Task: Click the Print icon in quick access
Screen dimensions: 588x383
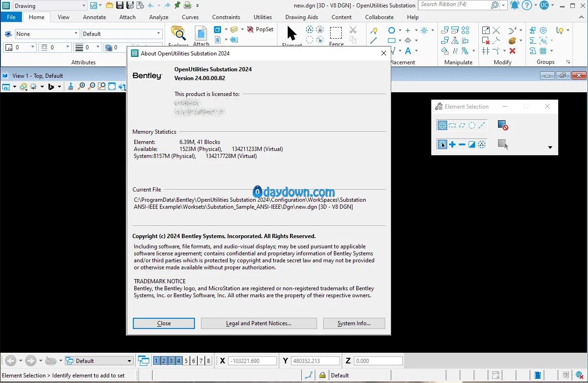Action: click(x=187, y=6)
